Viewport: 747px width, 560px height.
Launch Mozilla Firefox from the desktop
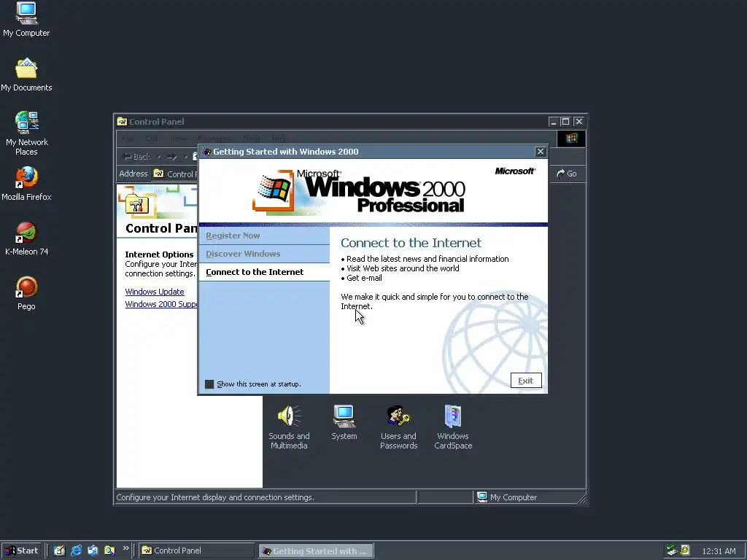pyautogui.click(x=26, y=184)
